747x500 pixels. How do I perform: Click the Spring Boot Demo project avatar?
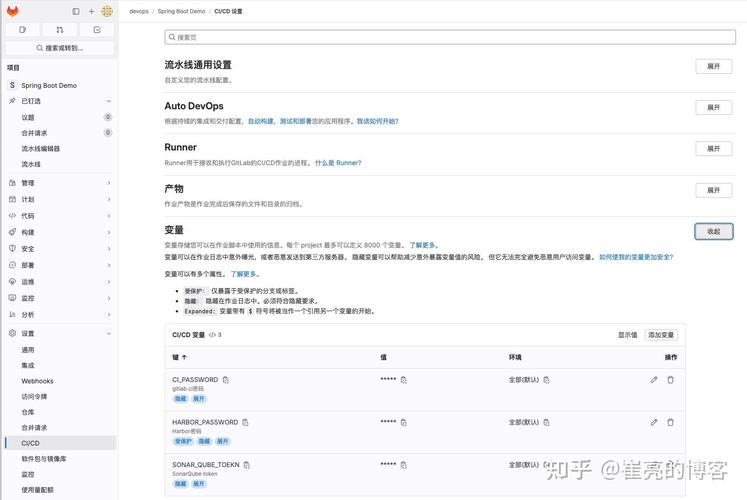(12, 85)
